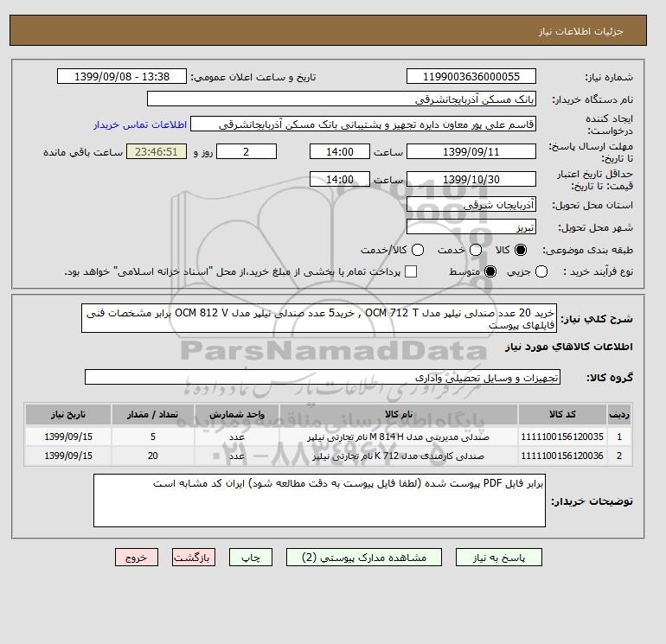This screenshot has width=666, height=644.
Task: Choose متوسط purchase process type
Action: tap(490, 271)
